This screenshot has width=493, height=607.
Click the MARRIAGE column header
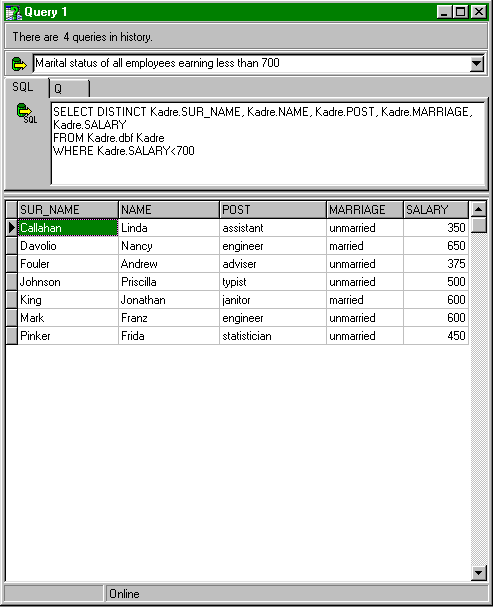[365, 210]
